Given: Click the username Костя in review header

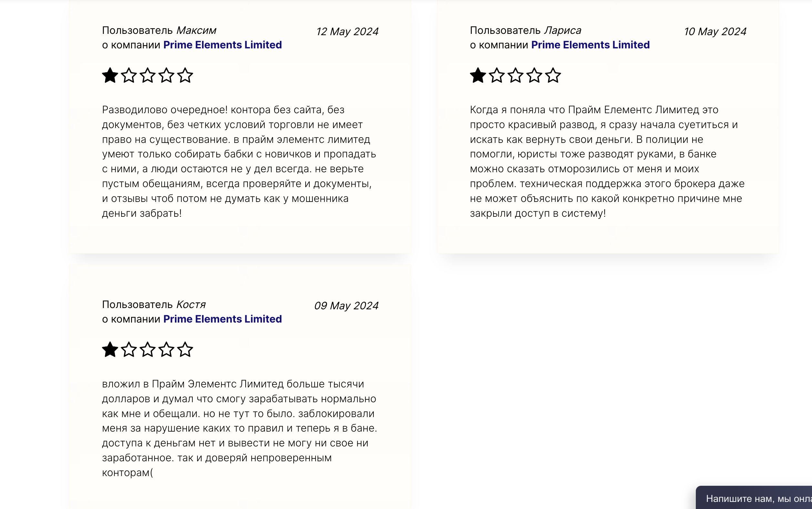Looking at the screenshot, I should coord(191,304).
